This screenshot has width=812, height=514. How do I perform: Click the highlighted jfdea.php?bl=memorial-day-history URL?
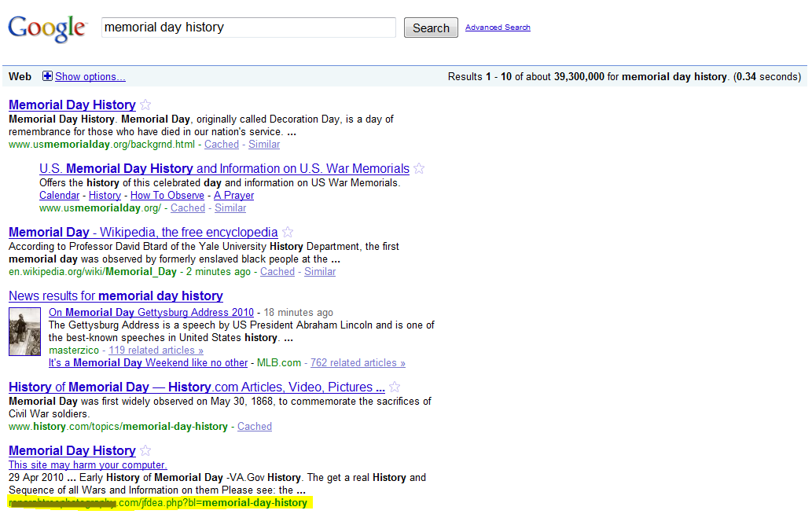159,503
